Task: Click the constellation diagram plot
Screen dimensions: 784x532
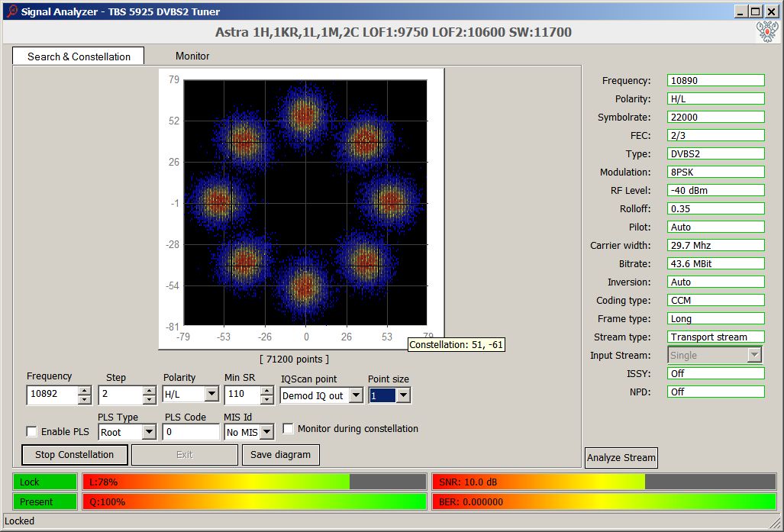Action: 305,202
